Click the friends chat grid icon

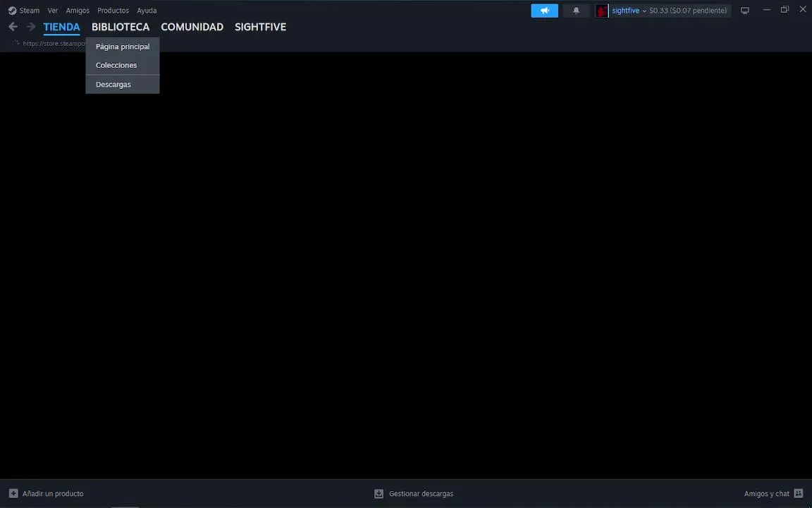coord(799,493)
